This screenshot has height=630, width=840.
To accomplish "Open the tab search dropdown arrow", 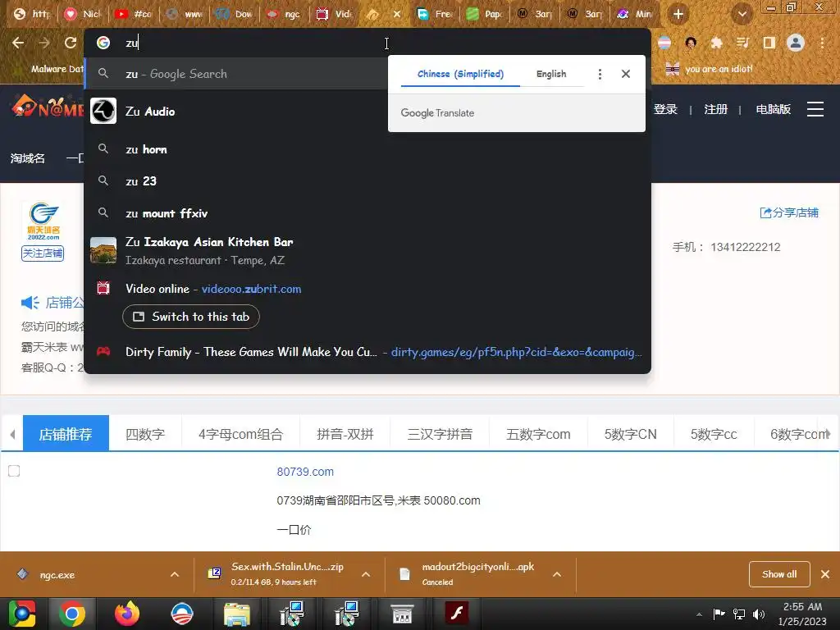I will [742, 14].
